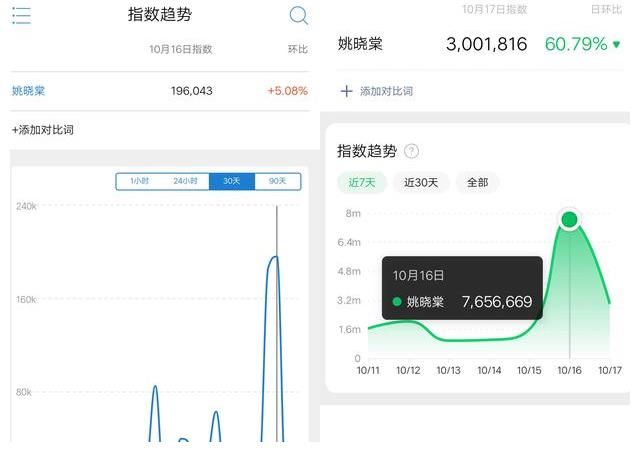Switch to the 全部 chart range
640x462 pixels.
point(478,182)
